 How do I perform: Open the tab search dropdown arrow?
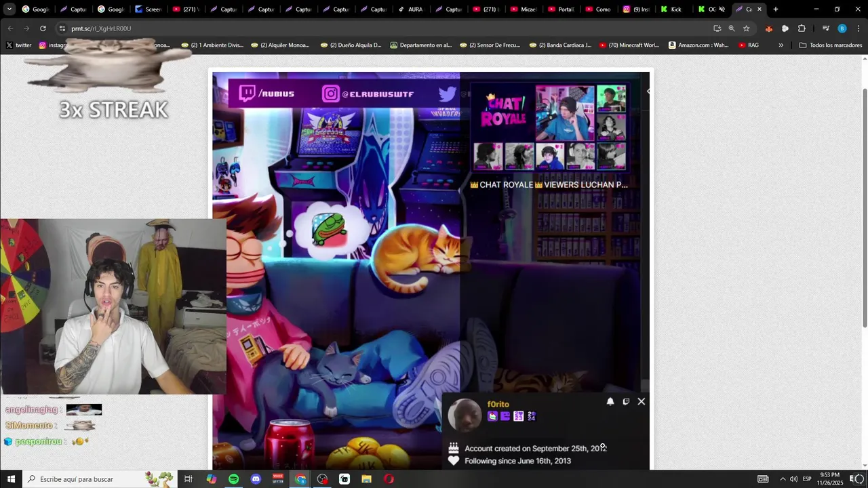[9, 9]
